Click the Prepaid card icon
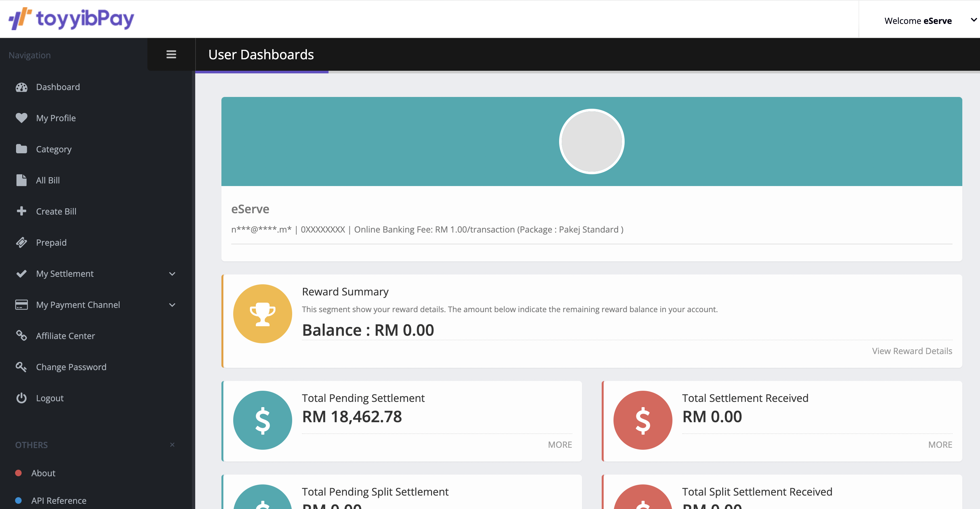Image resolution: width=980 pixels, height=509 pixels. coord(21,242)
